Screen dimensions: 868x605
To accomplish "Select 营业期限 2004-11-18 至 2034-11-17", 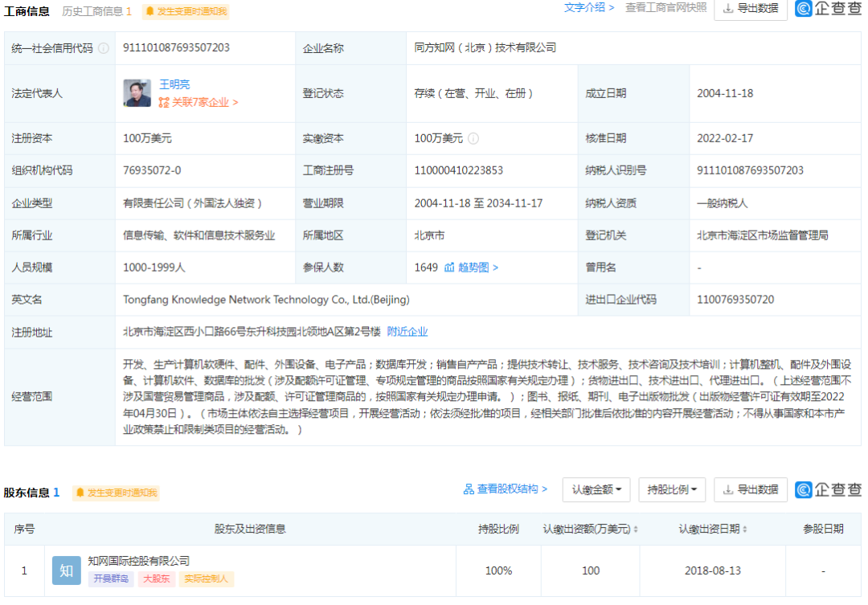I will 478,203.
